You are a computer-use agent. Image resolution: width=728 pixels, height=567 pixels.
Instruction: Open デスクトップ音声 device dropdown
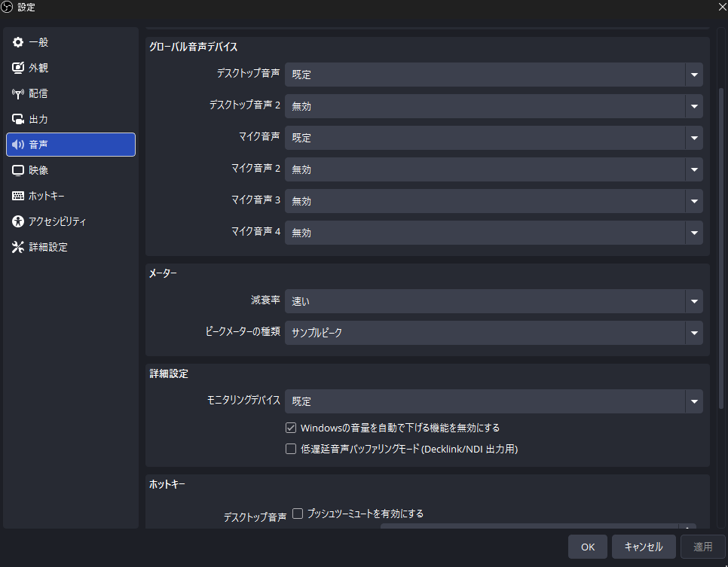click(x=494, y=75)
